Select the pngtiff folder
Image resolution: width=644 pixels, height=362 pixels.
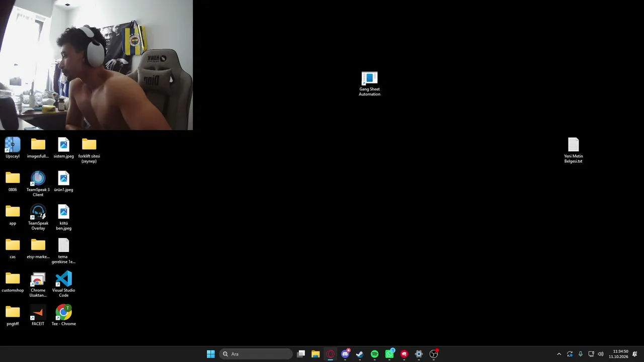(13, 316)
